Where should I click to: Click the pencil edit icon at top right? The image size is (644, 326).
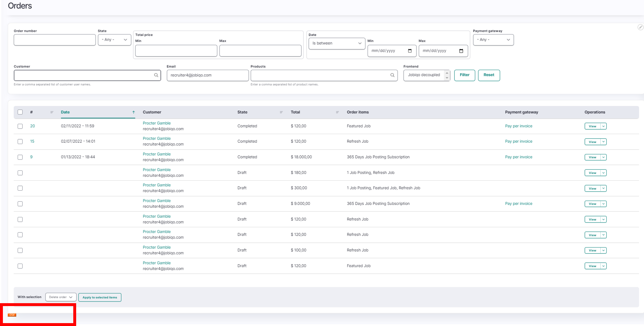point(640,27)
